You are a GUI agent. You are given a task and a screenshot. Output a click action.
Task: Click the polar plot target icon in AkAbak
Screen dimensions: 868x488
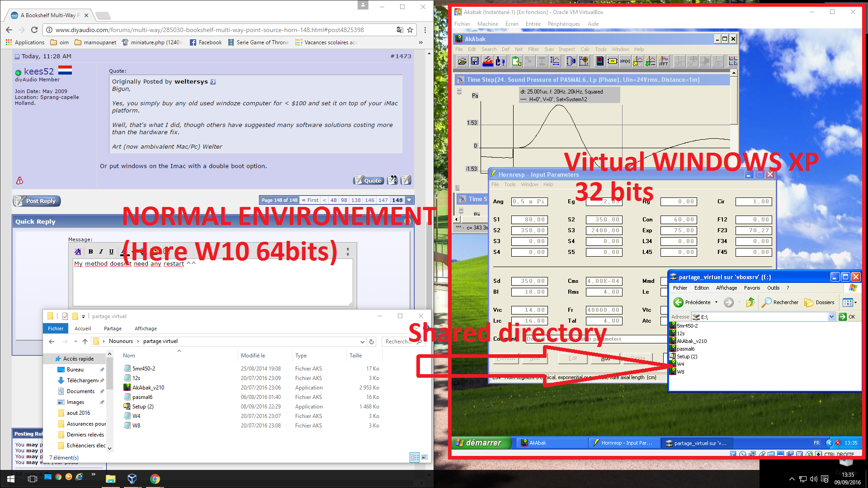[x=584, y=61]
